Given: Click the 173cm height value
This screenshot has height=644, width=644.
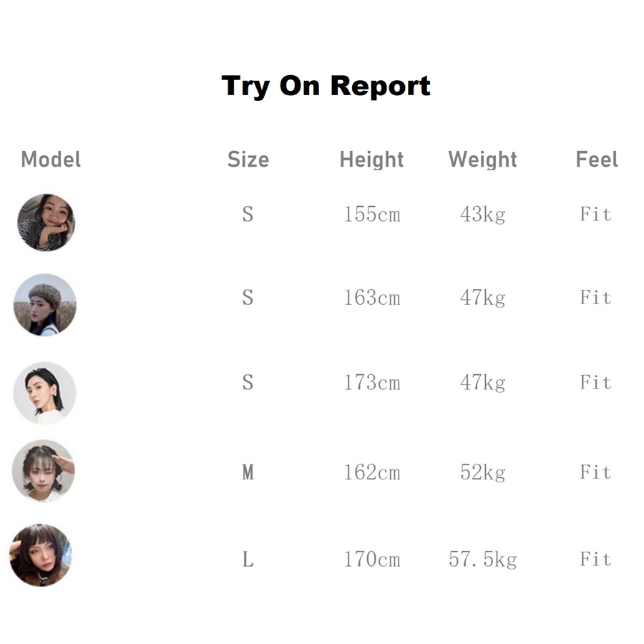Looking at the screenshot, I should [x=371, y=383].
